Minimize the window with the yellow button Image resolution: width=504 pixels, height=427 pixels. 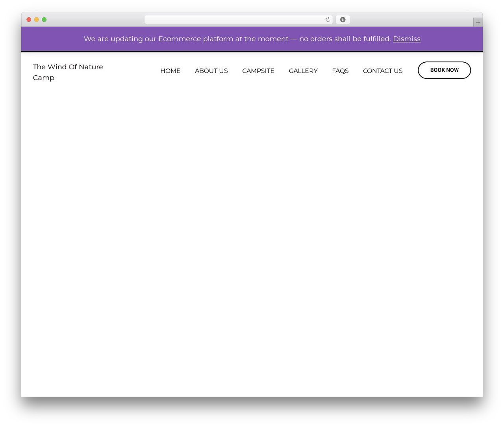tap(37, 20)
